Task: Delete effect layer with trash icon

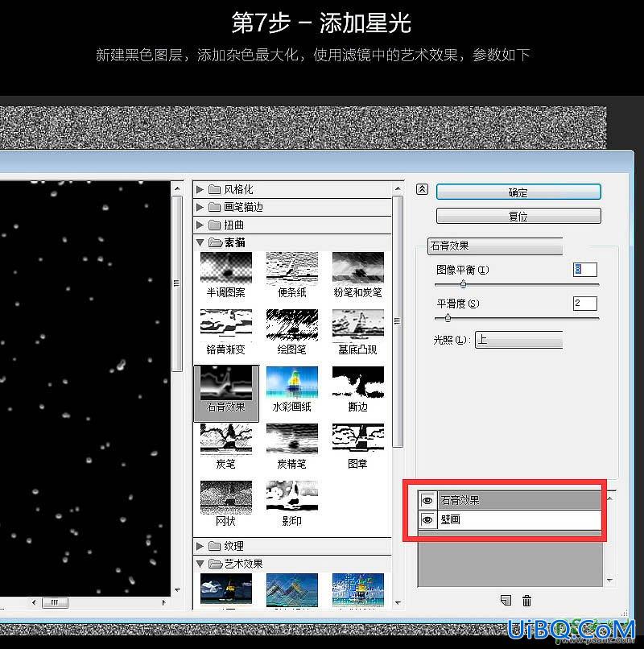Action: click(526, 600)
